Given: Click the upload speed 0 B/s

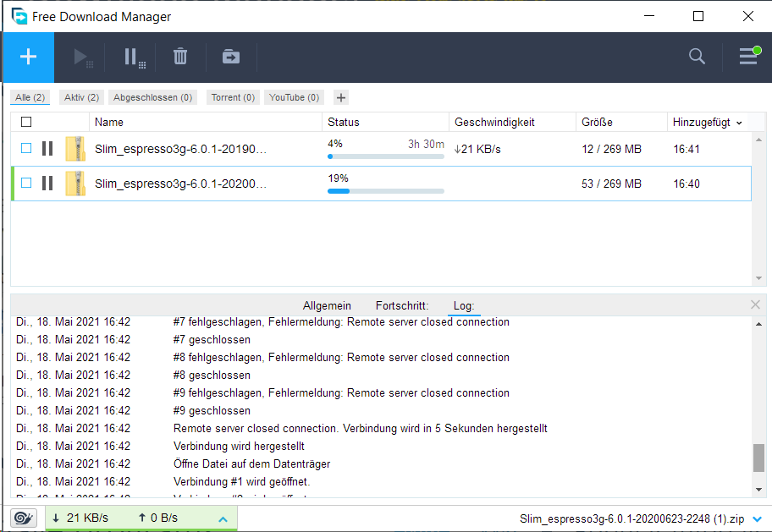Looking at the screenshot, I should coord(158,518).
